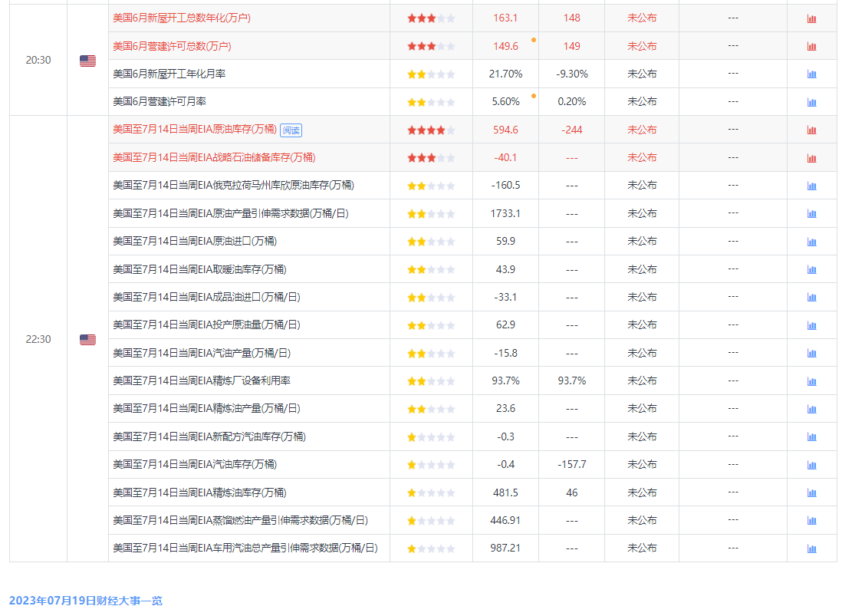Select the EIA原油进口(万桶) indicator name
This screenshot has width=842, height=616.
(195, 241)
